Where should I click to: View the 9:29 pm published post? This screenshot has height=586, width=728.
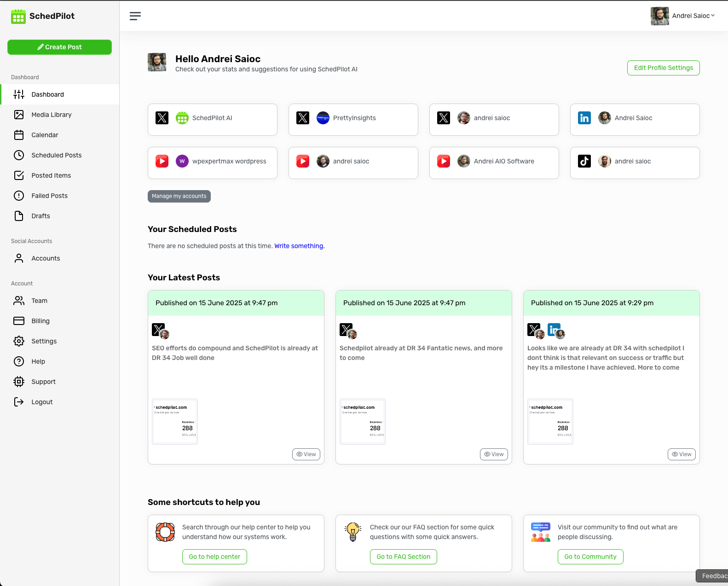click(x=682, y=454)
